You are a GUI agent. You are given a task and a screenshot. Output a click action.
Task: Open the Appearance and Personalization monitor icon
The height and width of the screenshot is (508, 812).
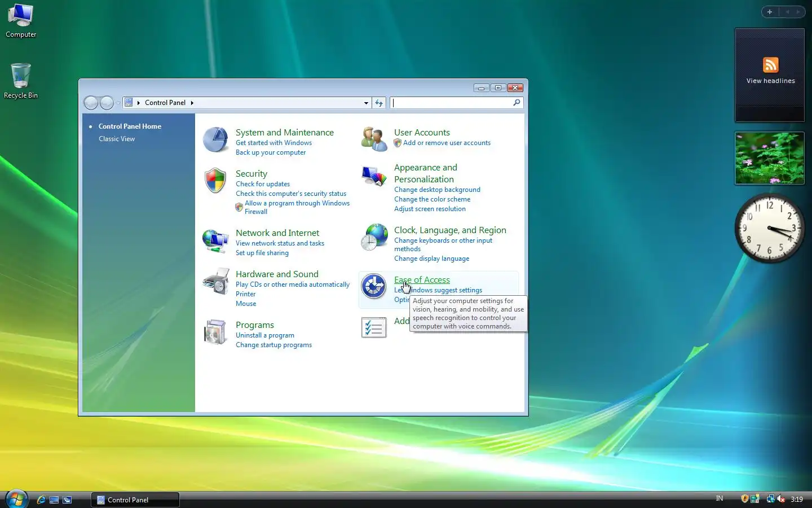point(374,176)
